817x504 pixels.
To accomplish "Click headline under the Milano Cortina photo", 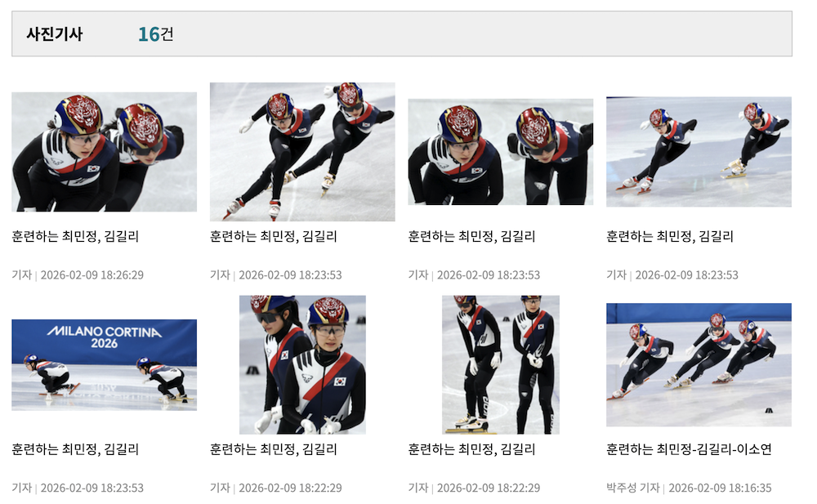I will pyautogui.click(x=75, y=449).
